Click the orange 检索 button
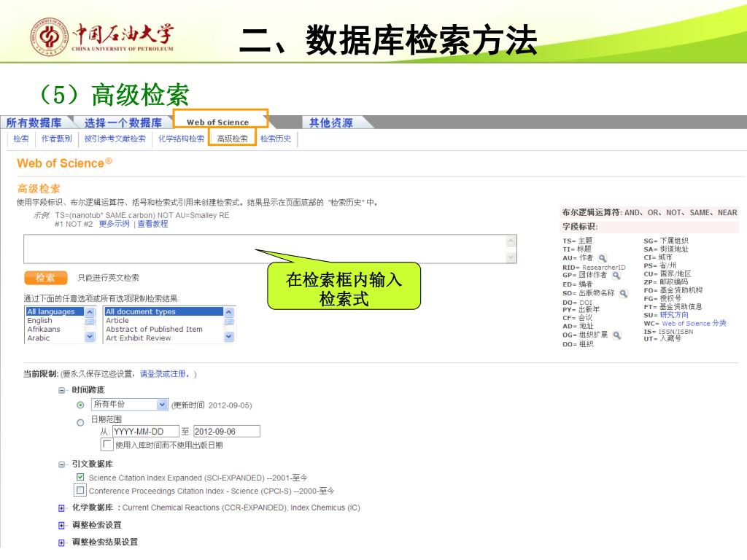This screenshot has height=560, width=747. tap(46, 278)
